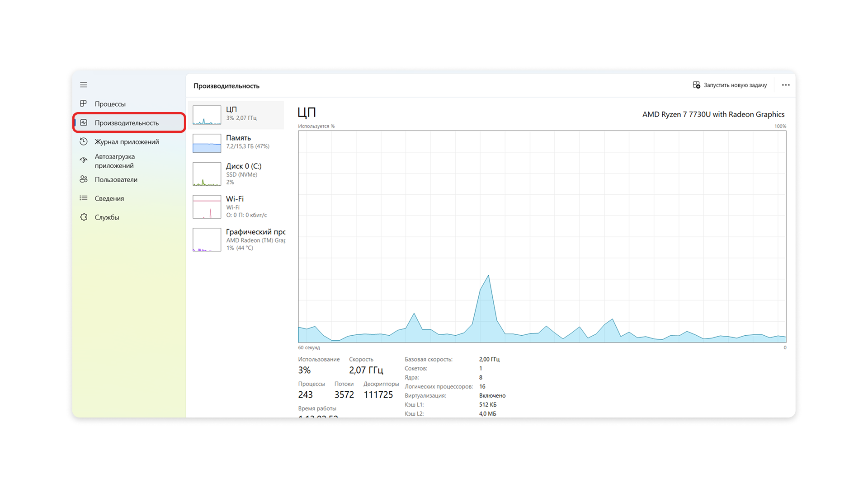
Task: Click the main CPU usage graph
Action: [x=542, y=236]
